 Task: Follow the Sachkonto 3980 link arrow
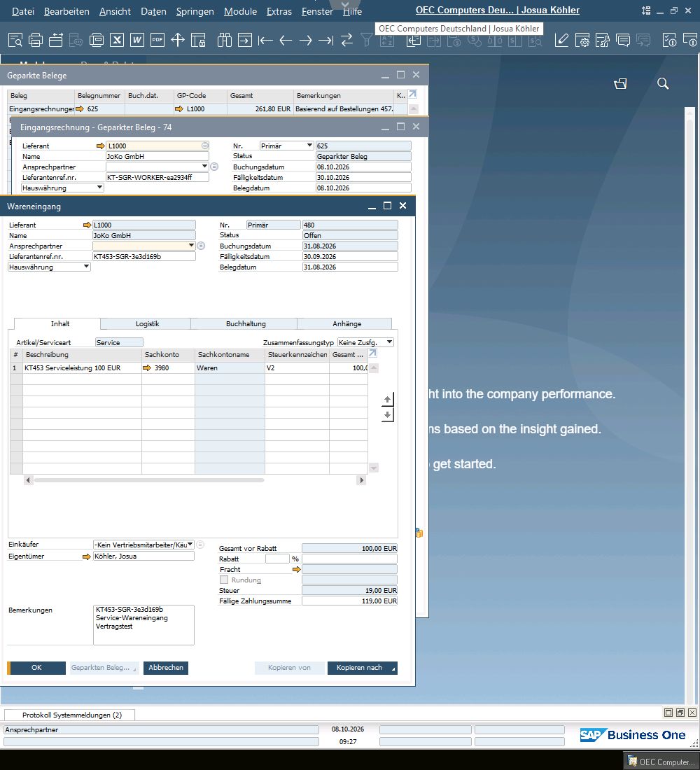pyautogui.click(x=147, y=367)
